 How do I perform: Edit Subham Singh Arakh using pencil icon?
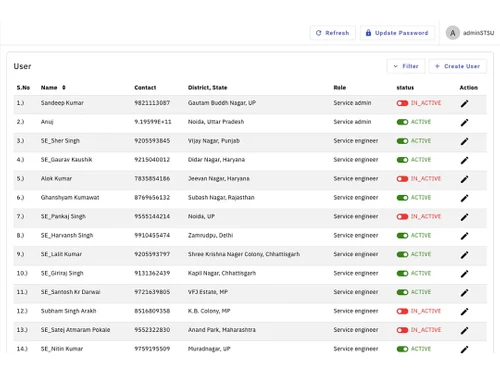(464, 312)
